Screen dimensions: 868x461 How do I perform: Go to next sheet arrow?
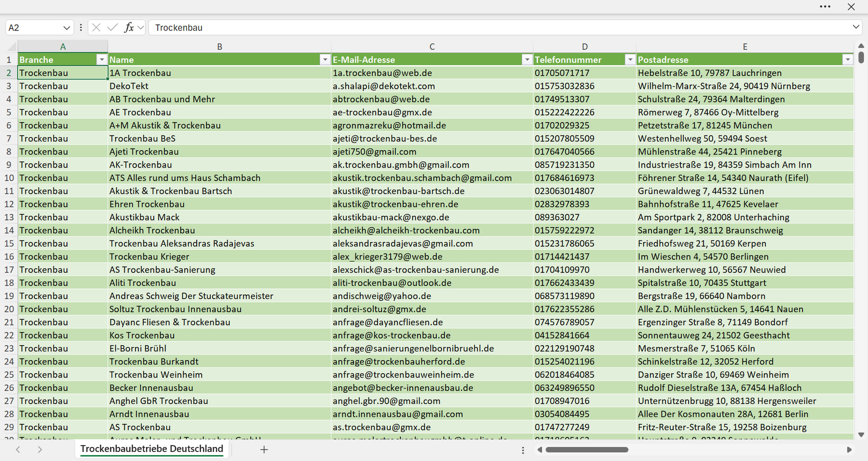40,449
